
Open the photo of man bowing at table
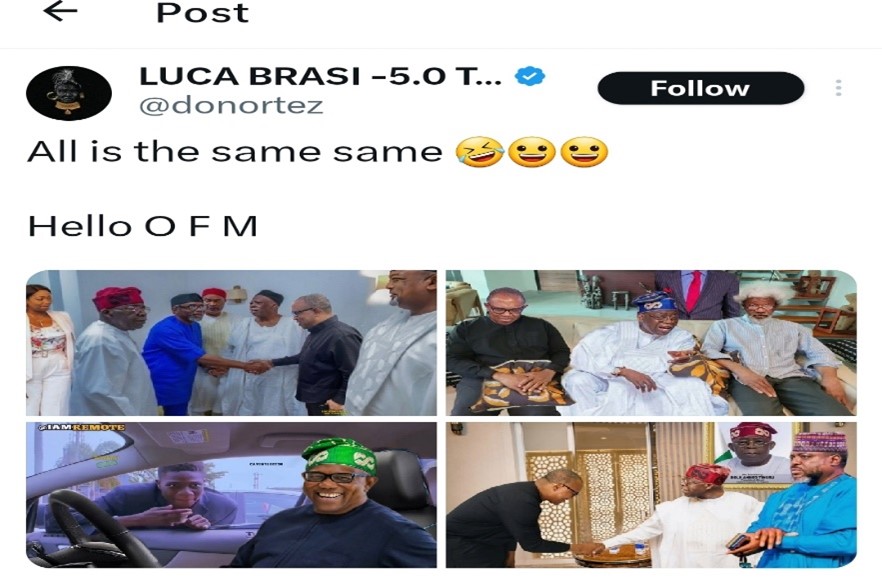pos(651,495)
